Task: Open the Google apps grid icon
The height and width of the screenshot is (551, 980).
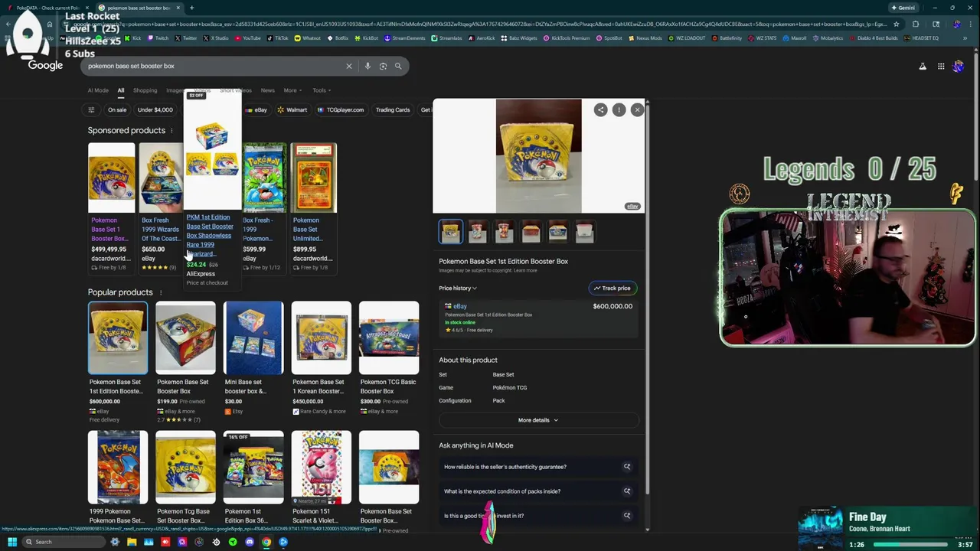Action: tap(941, 67)
